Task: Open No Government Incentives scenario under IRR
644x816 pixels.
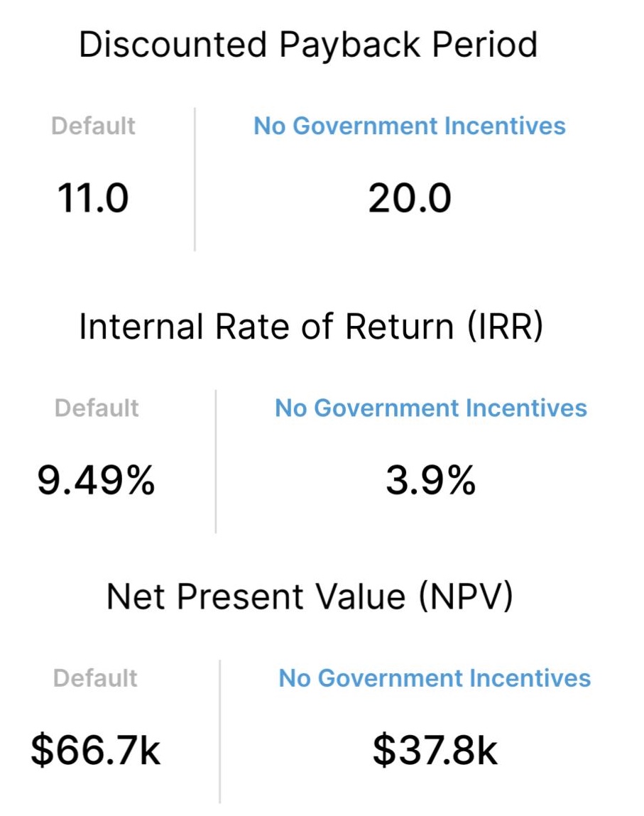Action: 431,408
